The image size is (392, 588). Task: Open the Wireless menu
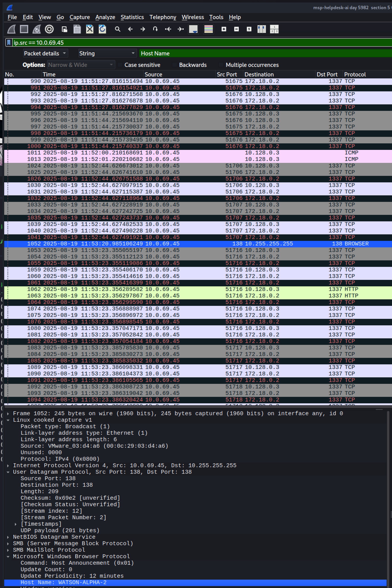pos(193,17)
